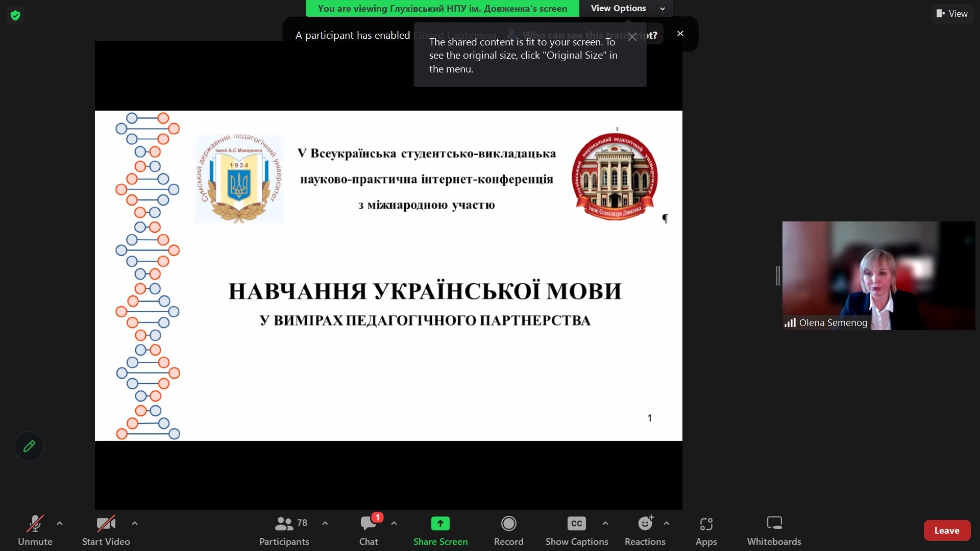Select Olena Semenog's video thumbnail
This screenshot has width=980, height=551.
point(878,275)
